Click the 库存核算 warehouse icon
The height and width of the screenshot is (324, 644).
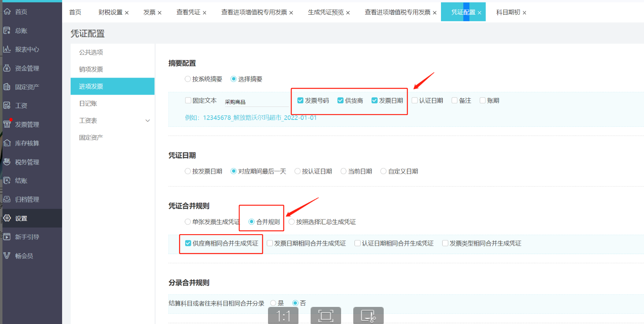point(7,143)
